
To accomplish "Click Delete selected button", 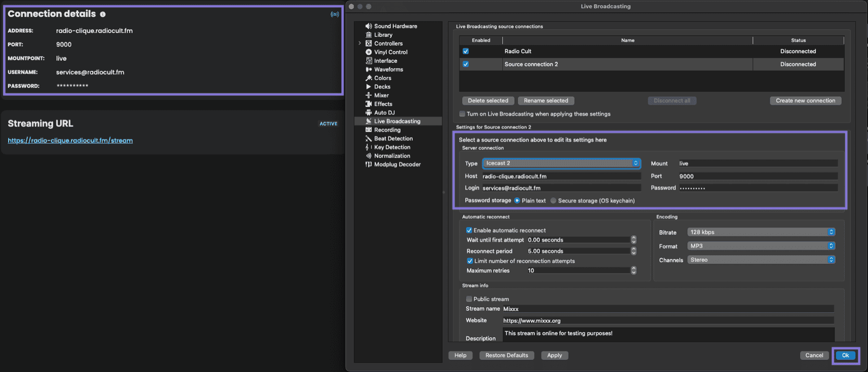I will (x=488, y=100).
